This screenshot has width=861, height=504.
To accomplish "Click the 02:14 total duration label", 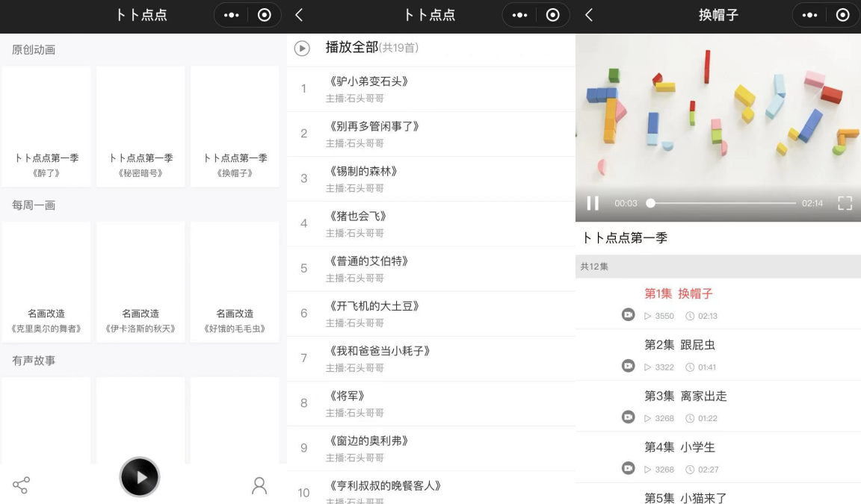I will [x=812, y=203].
